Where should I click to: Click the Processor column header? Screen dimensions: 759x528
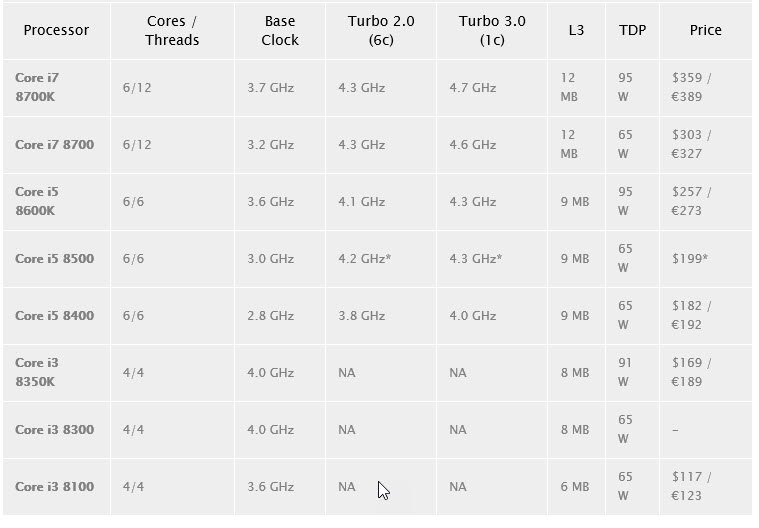point(56,30)
